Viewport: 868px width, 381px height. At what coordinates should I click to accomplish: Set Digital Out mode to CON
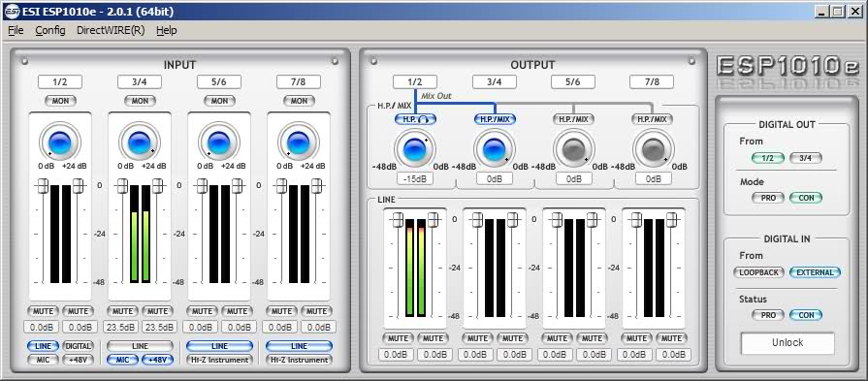pos(806,198)
